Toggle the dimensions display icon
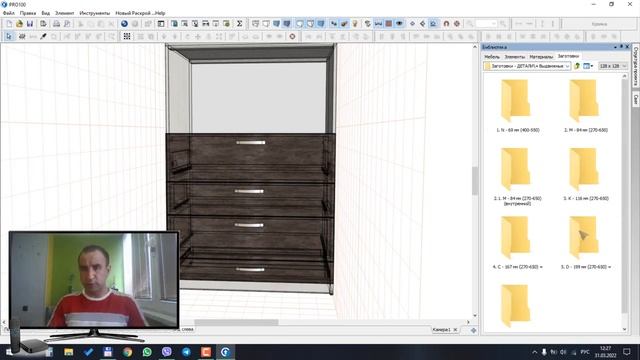The width and height of the screenshot is (640, 360). pos(378,24)
